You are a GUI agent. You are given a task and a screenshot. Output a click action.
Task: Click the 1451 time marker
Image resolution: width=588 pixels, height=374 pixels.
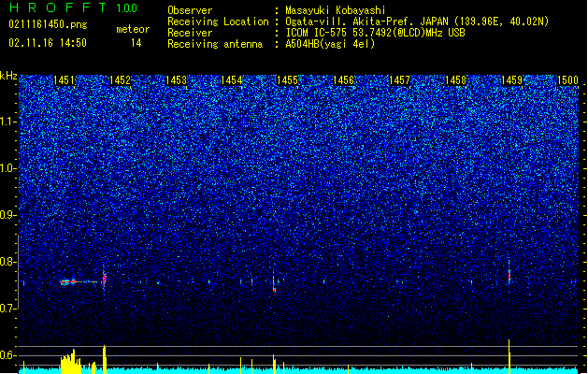[x=64, y=80]
